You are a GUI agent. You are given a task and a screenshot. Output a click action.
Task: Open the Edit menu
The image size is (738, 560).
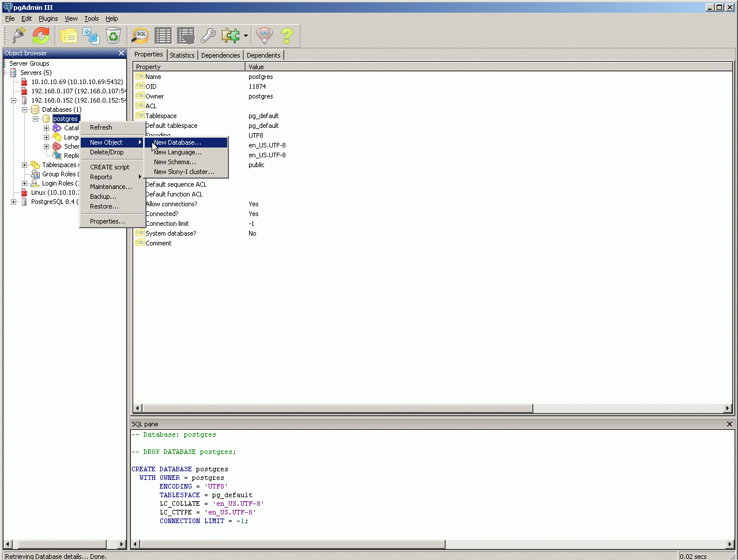coord(27,18)
